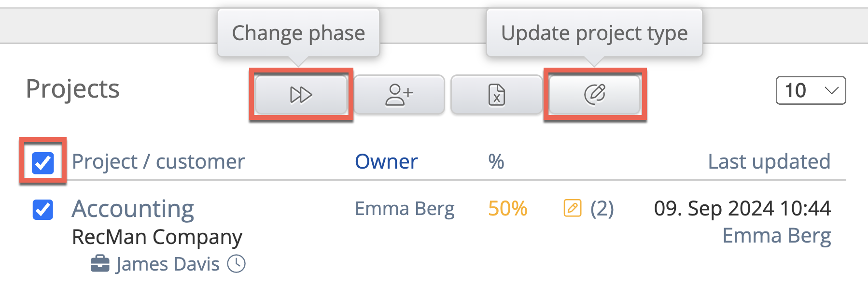Click Emma Berg under the last updated date
The width and height of the screenshot is (868, 287).
point(776,236)
